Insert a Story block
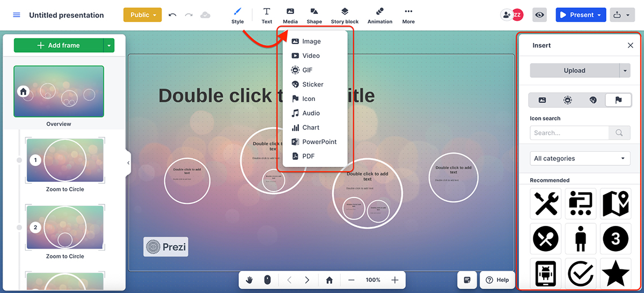This screenshot has height=293, width=644. 345,15
